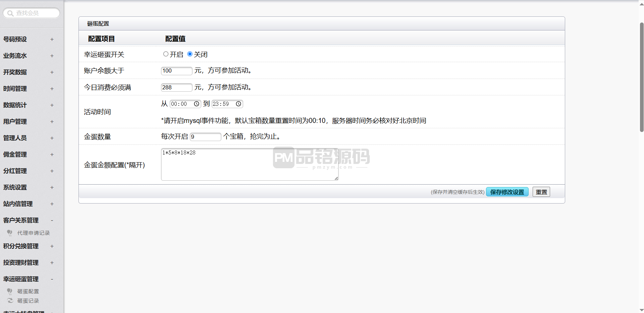
Task: Expand the 管理人员 menu section
Action: tap(52, 138)
